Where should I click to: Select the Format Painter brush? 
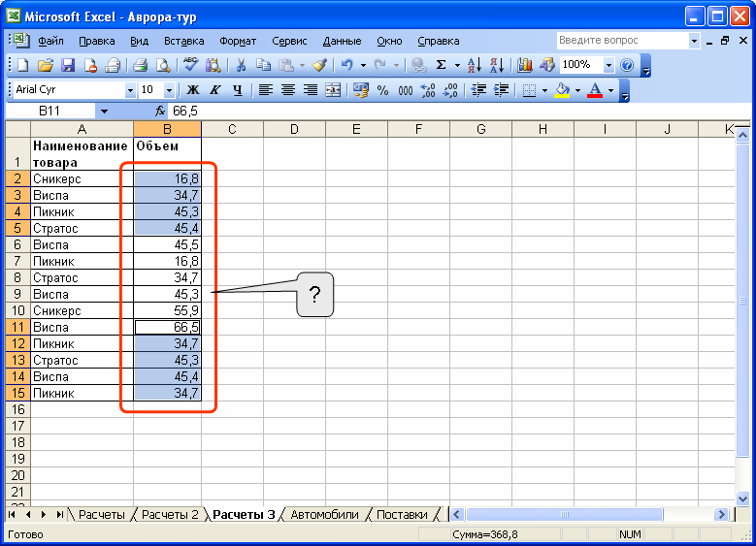pos(319,65)
